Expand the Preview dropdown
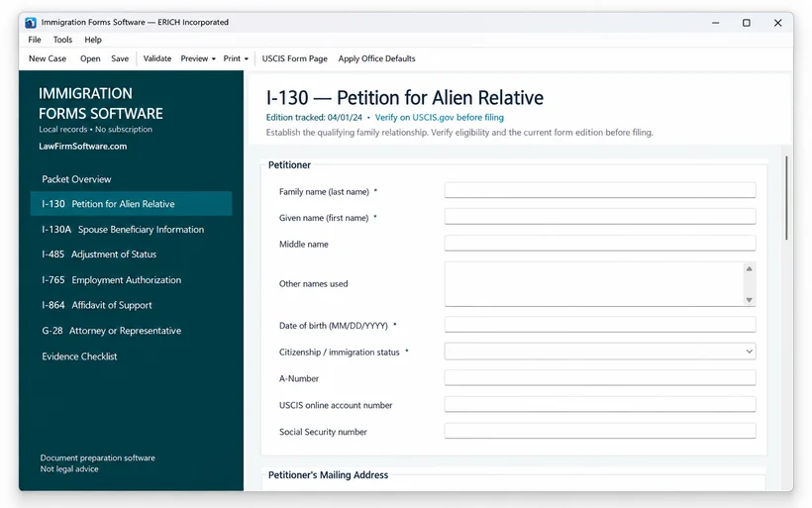The width and height of the screenshot is (812, 508). tap(198, 58)
